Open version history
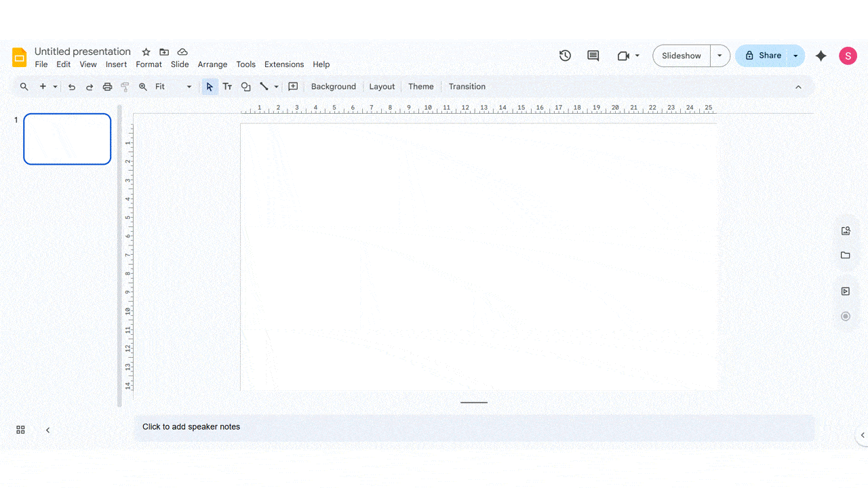This screenshot has height=488, width=868. (x=565, y=56)
